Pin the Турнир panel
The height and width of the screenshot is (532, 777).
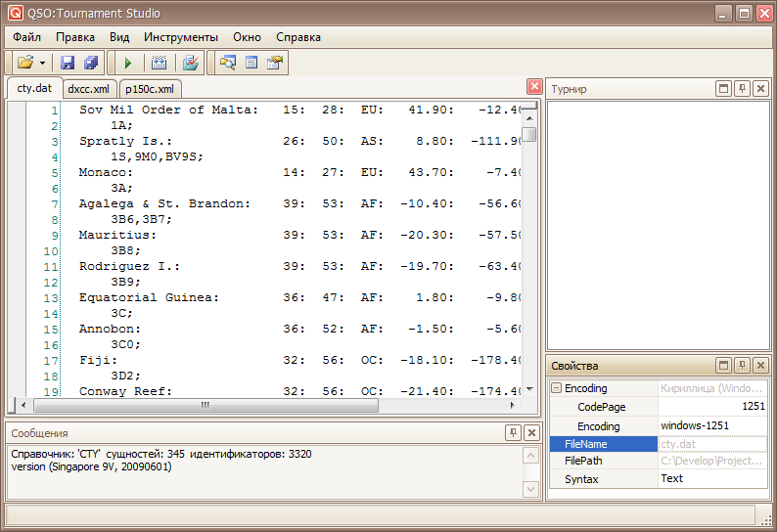[x=742, y=89]
